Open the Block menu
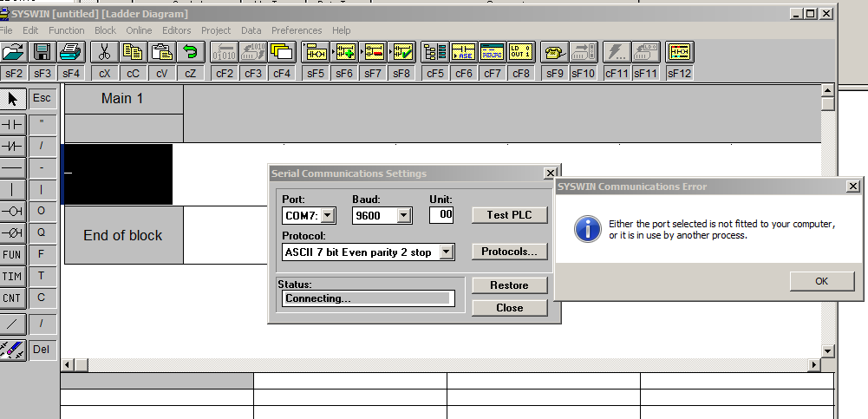The width and height of the screenshot is (868, 419). 105,30
